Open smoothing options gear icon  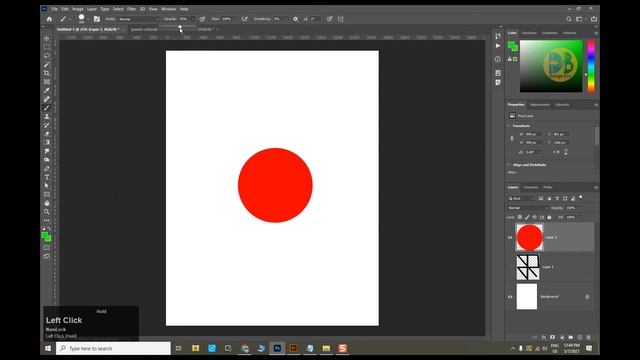tap(296, 19)
